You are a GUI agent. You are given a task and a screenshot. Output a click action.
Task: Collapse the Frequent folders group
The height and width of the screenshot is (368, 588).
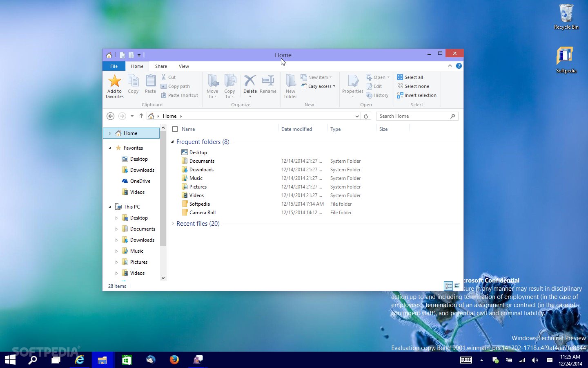172,142
